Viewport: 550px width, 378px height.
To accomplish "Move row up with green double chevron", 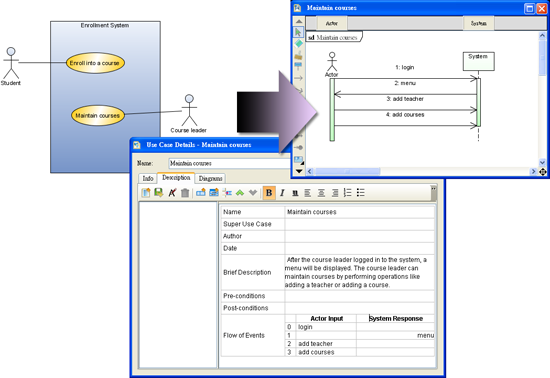I will (240, 193).
